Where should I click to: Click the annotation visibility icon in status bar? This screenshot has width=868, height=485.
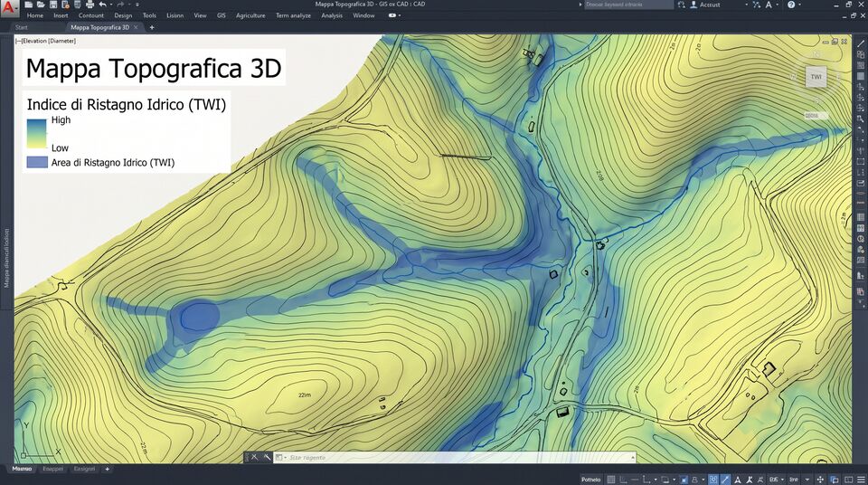click(x=738, y=480)
